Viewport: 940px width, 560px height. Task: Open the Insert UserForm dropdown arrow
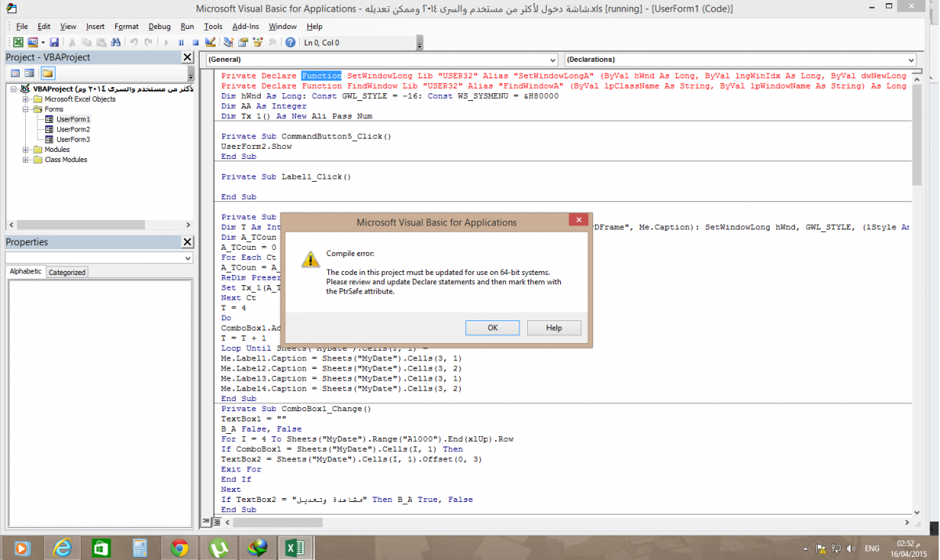(43, 42)
